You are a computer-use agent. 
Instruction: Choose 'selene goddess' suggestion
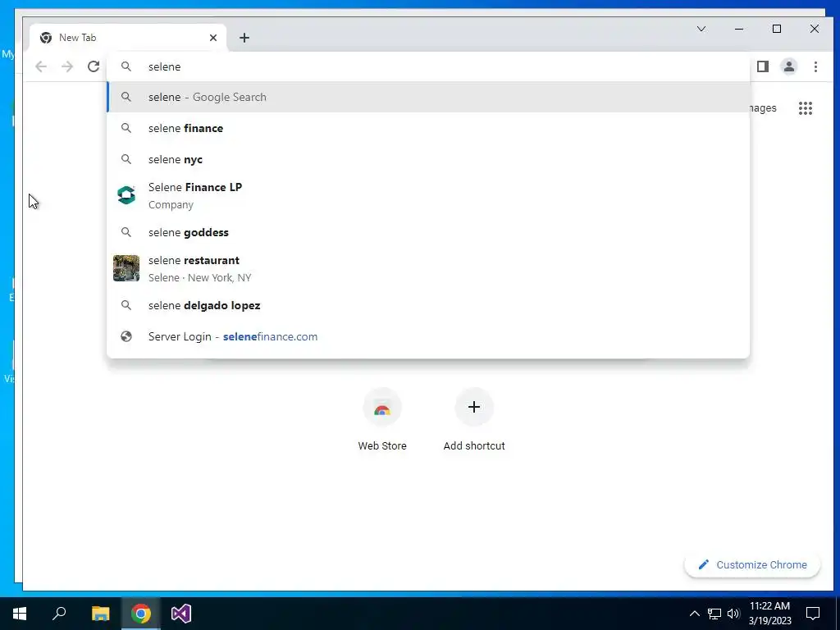coord(428,232)
